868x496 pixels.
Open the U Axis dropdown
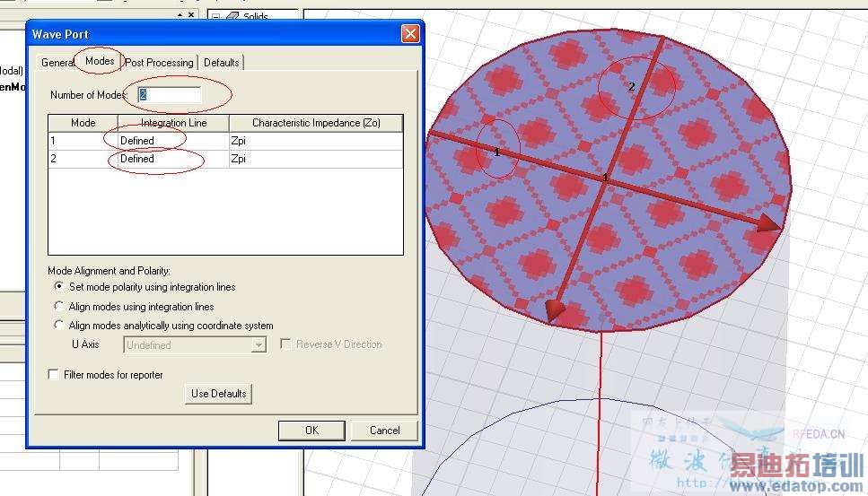195,345
